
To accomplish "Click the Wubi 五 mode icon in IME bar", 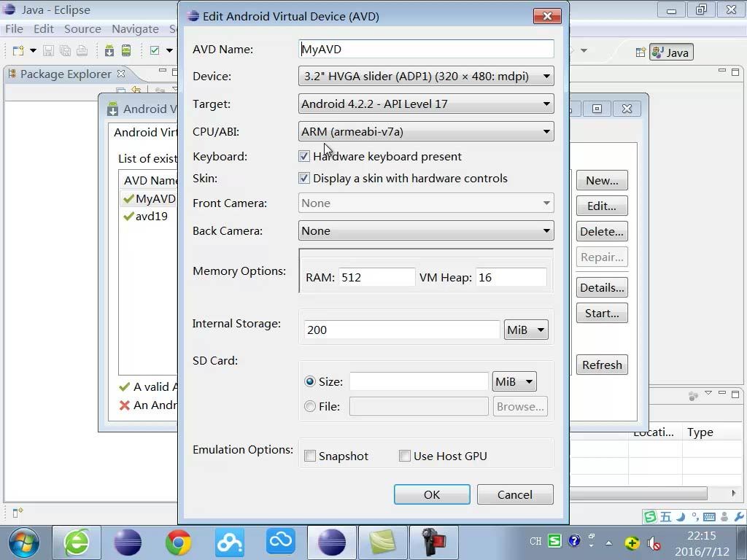I will [665, 516].
